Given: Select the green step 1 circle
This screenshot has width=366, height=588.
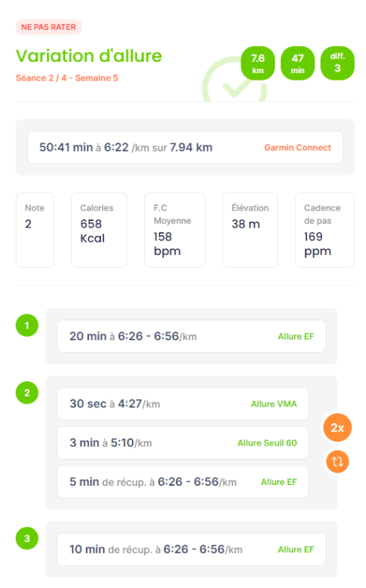Looking at the screenshot, I should point(27,325).
